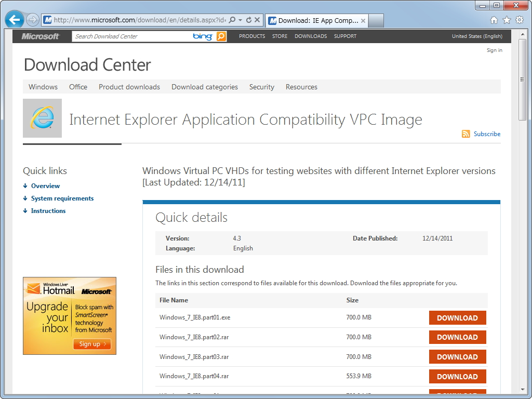532x399 pixels.
Task: Sign in to the Download Center
Action: click(x=494, y=50)
